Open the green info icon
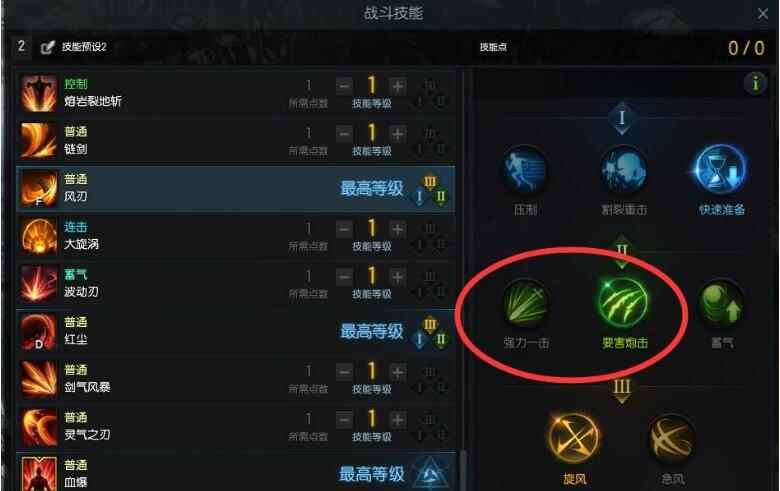The height and width of the screenshot is (491, 780). [755, 83]
